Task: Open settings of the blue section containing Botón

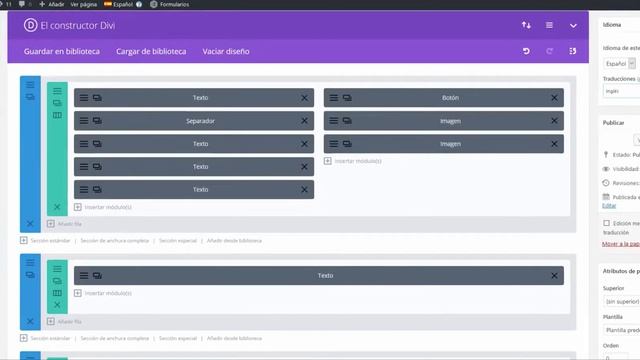Action: pos(30,85)
